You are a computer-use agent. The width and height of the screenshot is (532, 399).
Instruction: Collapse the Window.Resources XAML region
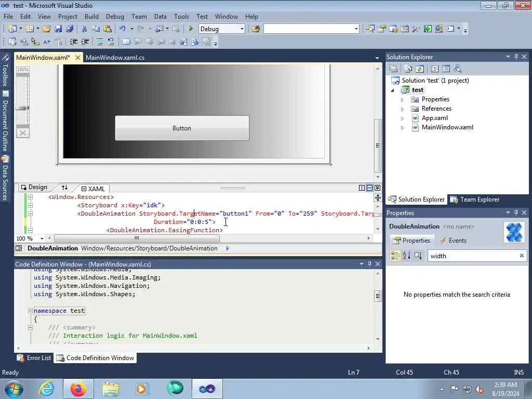pyautogui.click(x=30, y=197)
